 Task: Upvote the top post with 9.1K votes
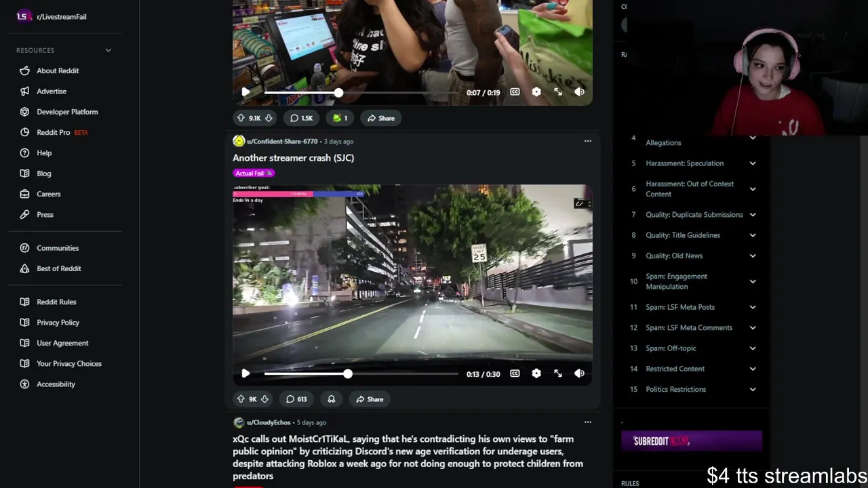tap(241, 118)
